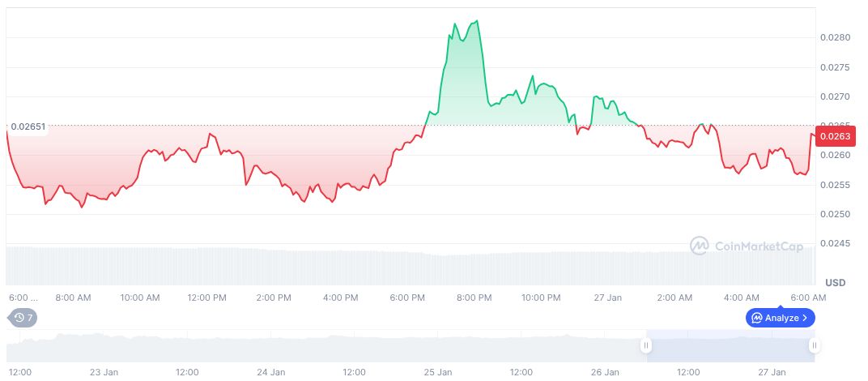Image resolution: width=868 pixels, height=381 pixels.
Task: Open the Analyze panel
Action: click(x=781, y=318)
